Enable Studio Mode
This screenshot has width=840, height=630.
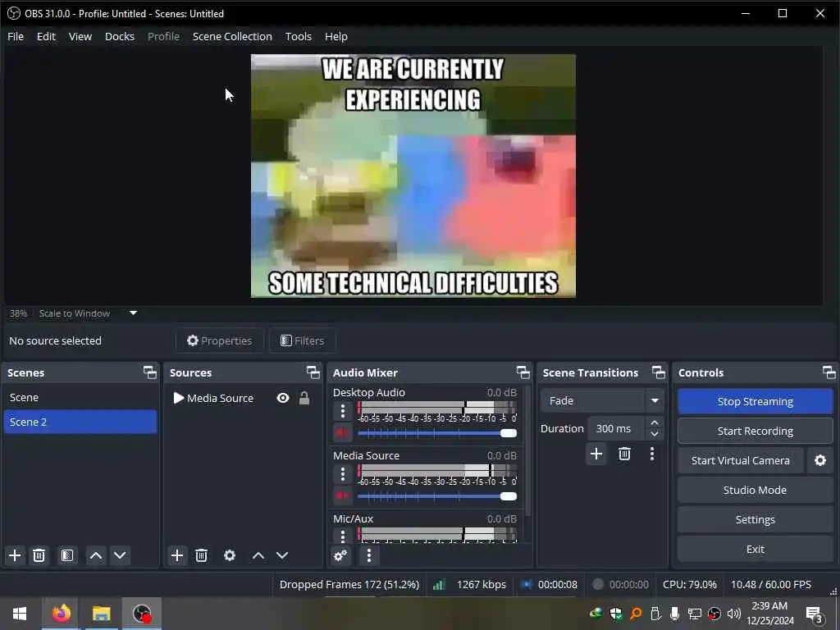click(756, 491)
